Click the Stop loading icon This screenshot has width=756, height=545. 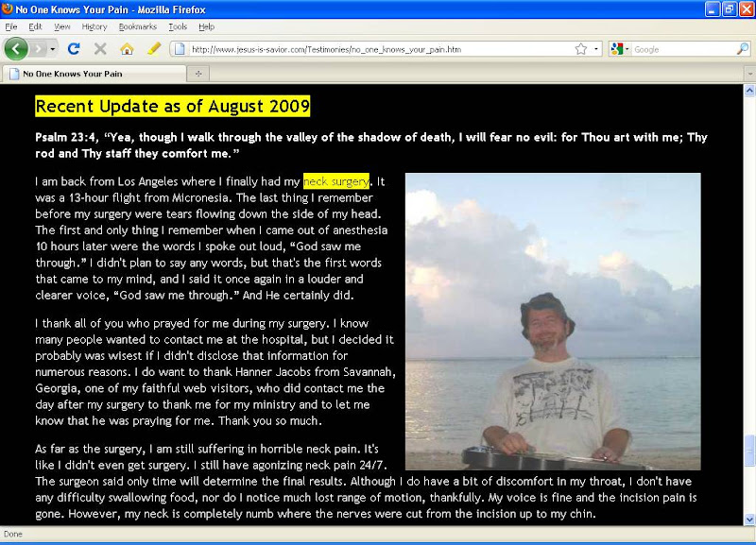click(x=100, y=49)
